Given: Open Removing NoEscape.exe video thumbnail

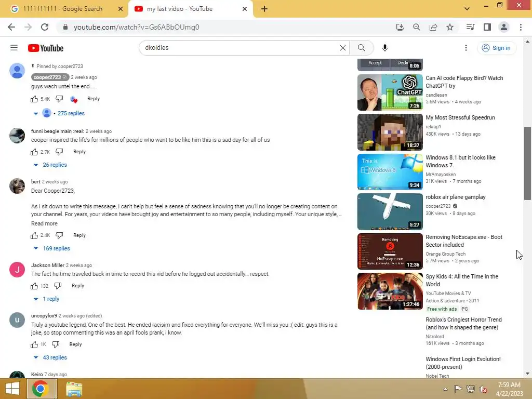Looking at the screenshot, I should 390,251.
